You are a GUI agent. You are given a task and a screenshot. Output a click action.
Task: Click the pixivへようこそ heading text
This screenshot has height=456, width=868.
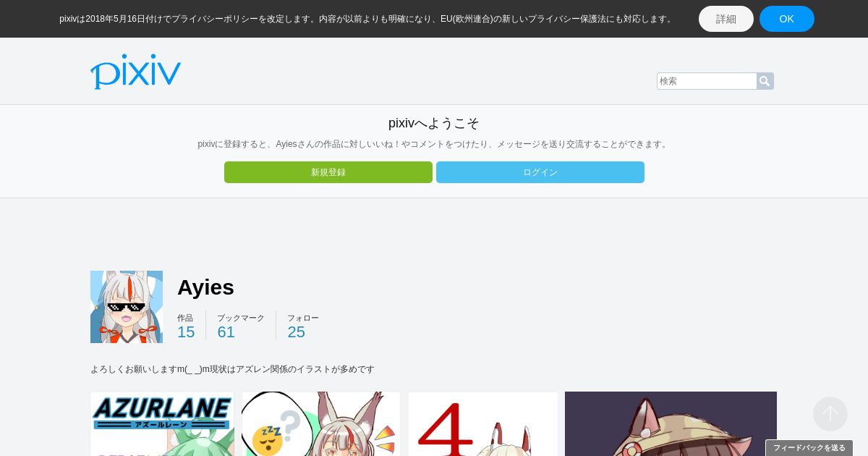click(434, 123)
